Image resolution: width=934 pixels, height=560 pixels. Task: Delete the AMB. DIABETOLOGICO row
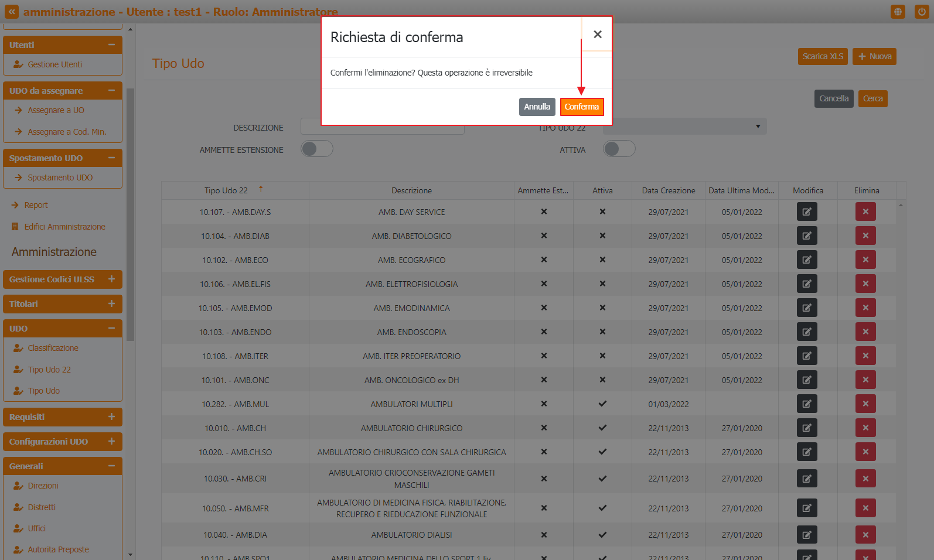(x=865, y=235)
